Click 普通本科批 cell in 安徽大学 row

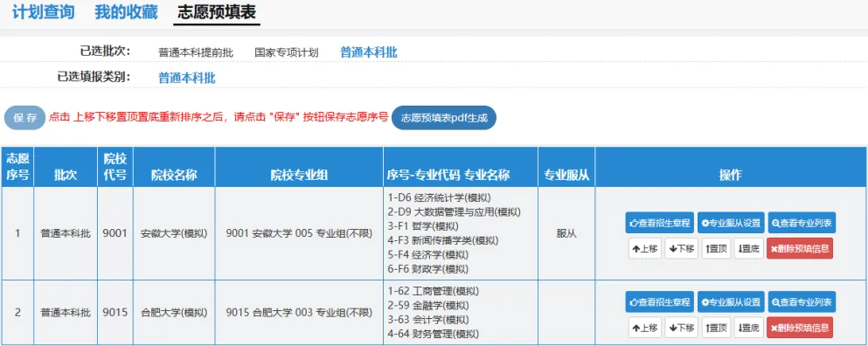click(66, 233)
